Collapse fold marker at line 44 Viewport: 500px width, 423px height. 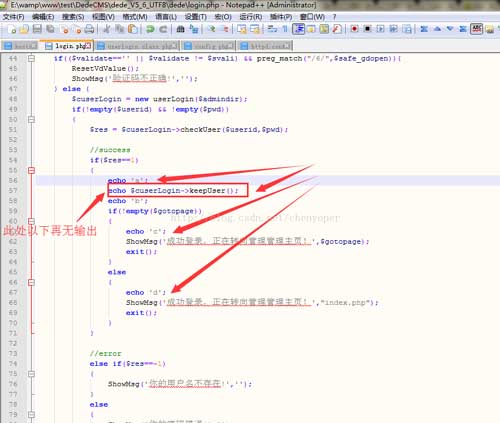(31, 58)
